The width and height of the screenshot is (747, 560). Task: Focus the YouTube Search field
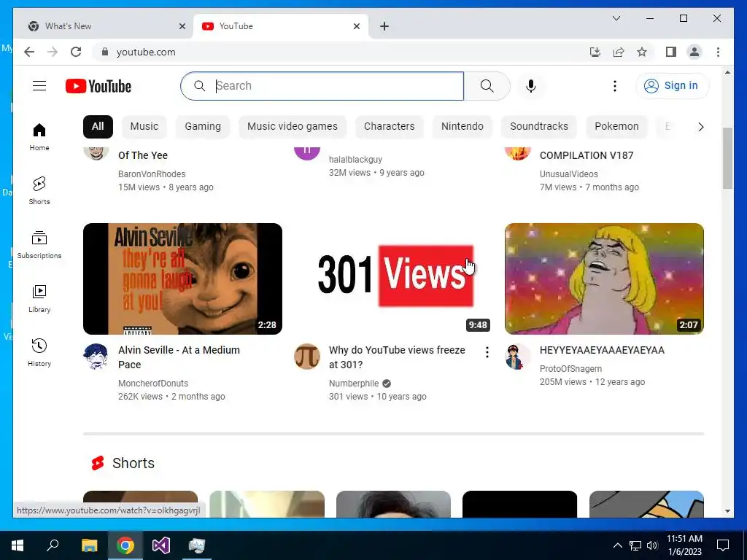coord(322,86)
